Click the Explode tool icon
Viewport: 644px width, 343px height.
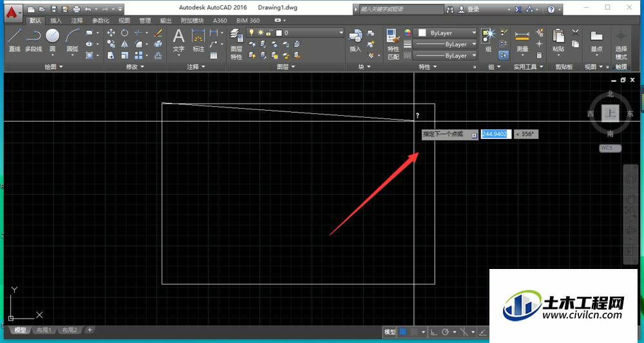coord(158,44)
